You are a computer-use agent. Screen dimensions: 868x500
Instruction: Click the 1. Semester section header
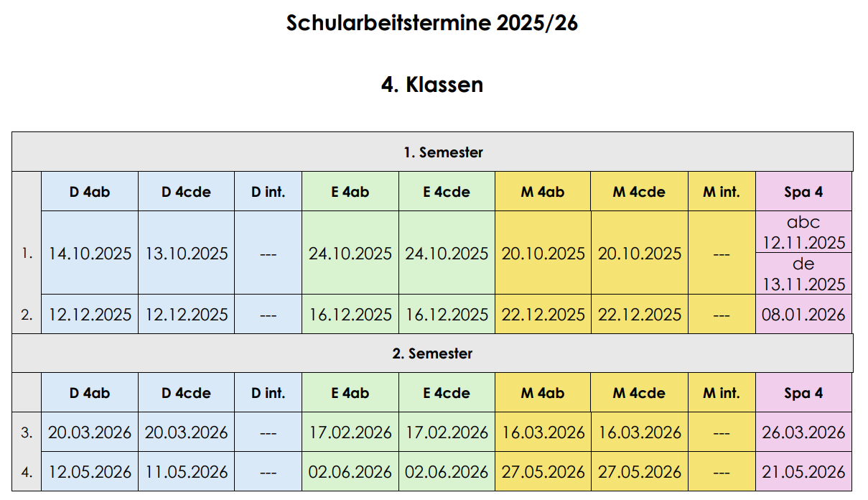click(432, 152)
